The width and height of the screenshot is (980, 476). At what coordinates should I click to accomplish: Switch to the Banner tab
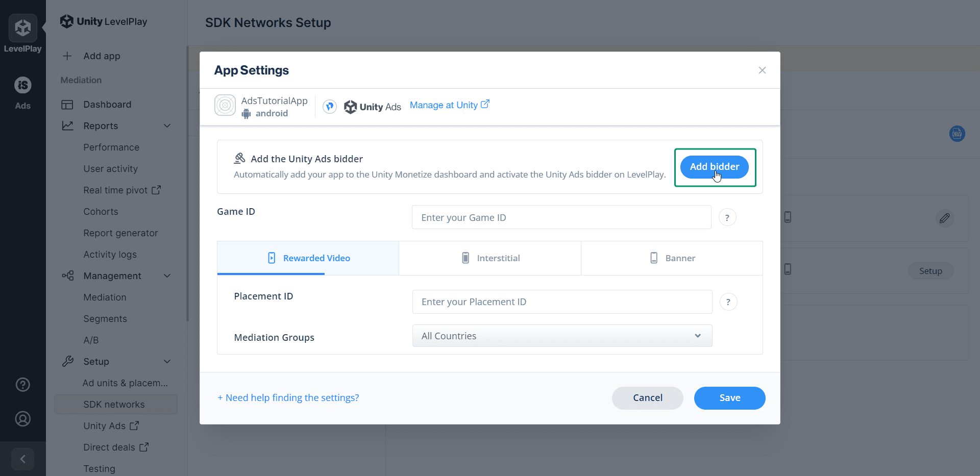tap(672, 258)
